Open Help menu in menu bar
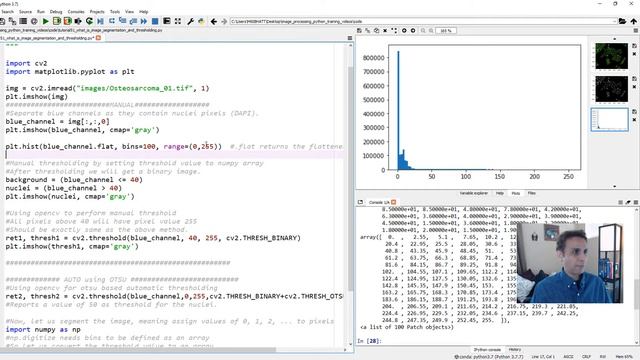Viewport: 640px width, 360px height. click(x=144, y=12)
